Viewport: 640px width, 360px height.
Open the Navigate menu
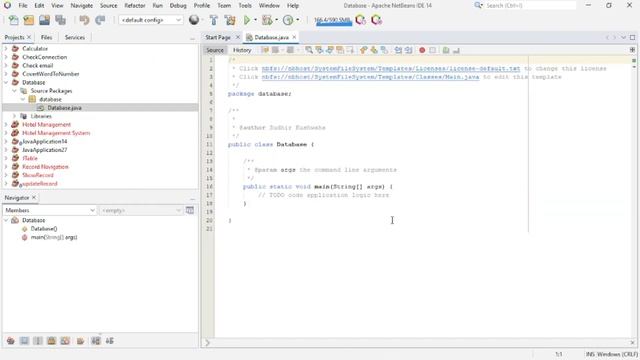(x=82, y=6)
